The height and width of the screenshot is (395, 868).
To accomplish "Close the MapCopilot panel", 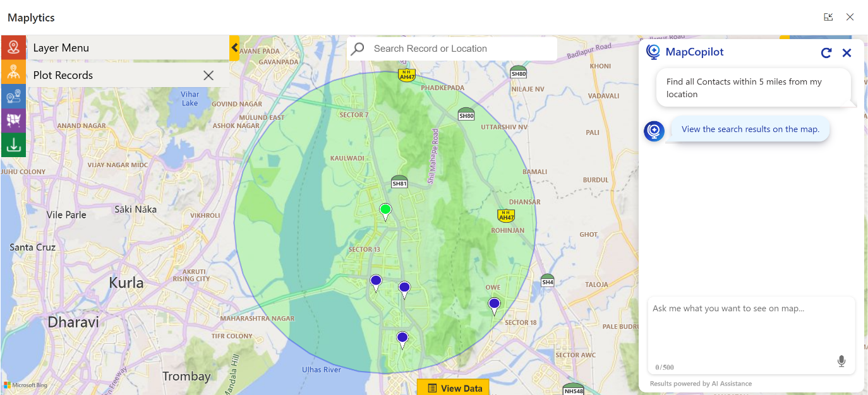I will 847,53.
